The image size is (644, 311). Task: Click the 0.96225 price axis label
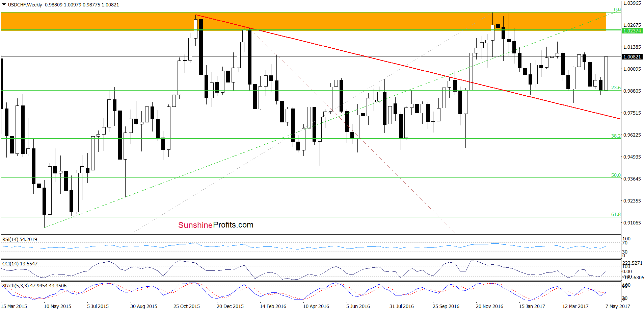coord(632,135)
